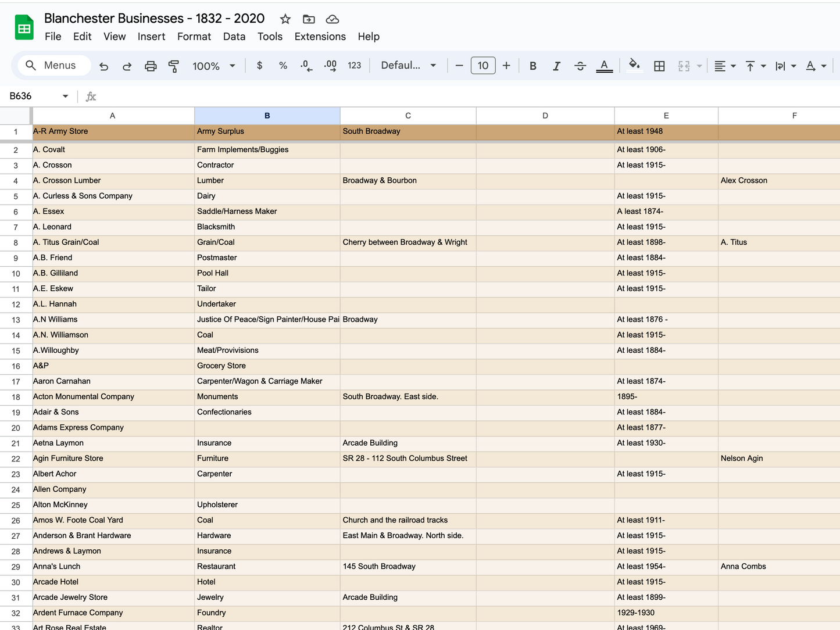Open the Insert menu
This screenshot has width=840, height=630.
pyautogui.click(x=151, y=37)
